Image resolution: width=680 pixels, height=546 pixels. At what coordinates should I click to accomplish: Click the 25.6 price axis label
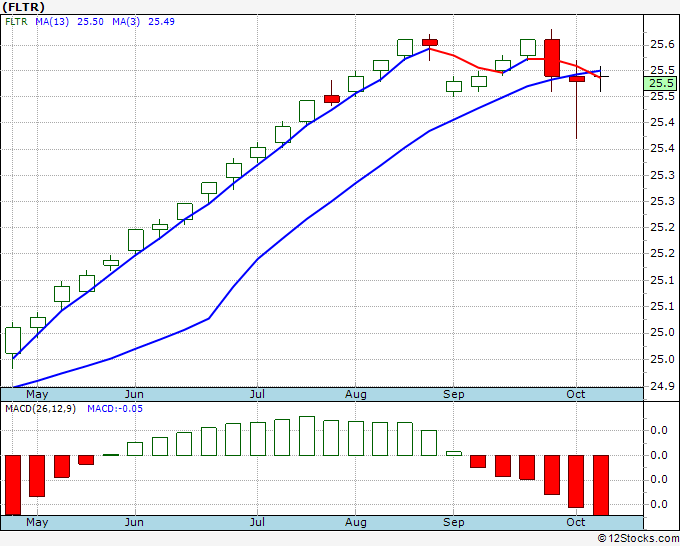pyautogui.click(x=662, y=45)
